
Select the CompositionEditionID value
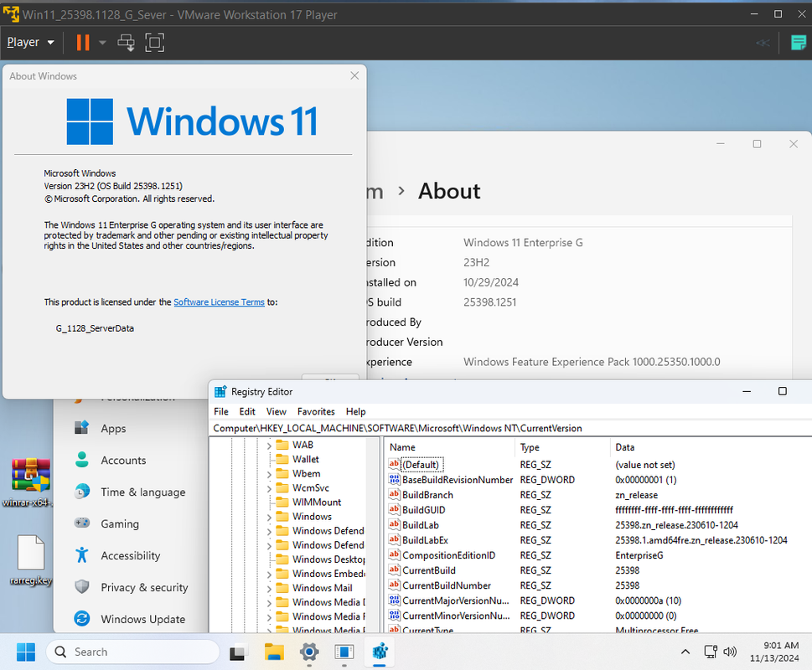(x=448, y=555)
